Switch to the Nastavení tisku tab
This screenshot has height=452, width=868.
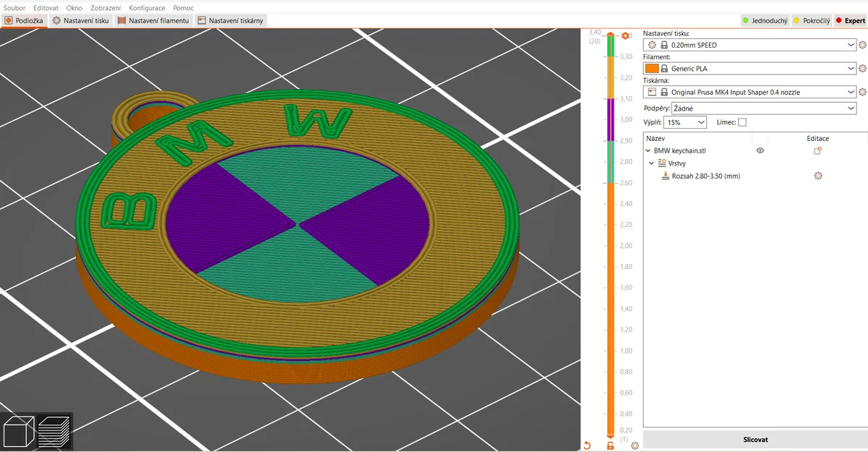(80, 21)
